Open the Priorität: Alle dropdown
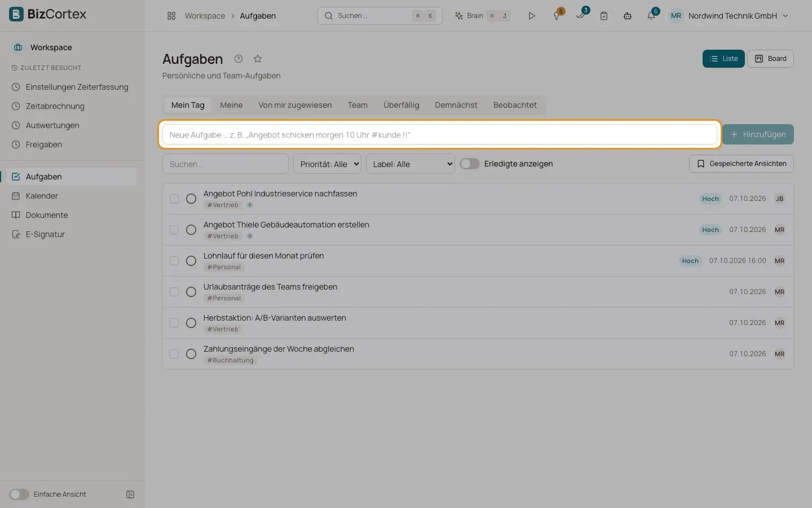The image size is (812, 508). pos(328,164)
